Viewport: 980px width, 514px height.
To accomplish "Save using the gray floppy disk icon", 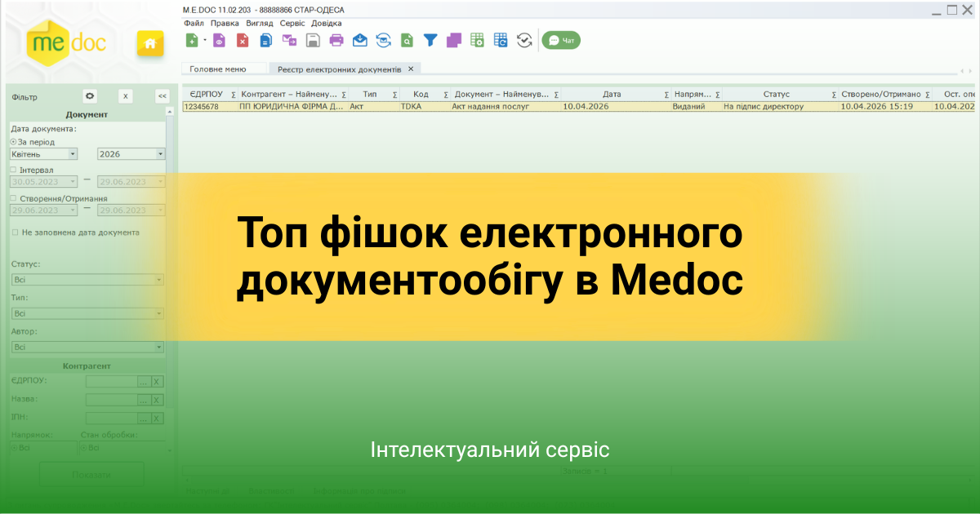I will tap(313, 40).
